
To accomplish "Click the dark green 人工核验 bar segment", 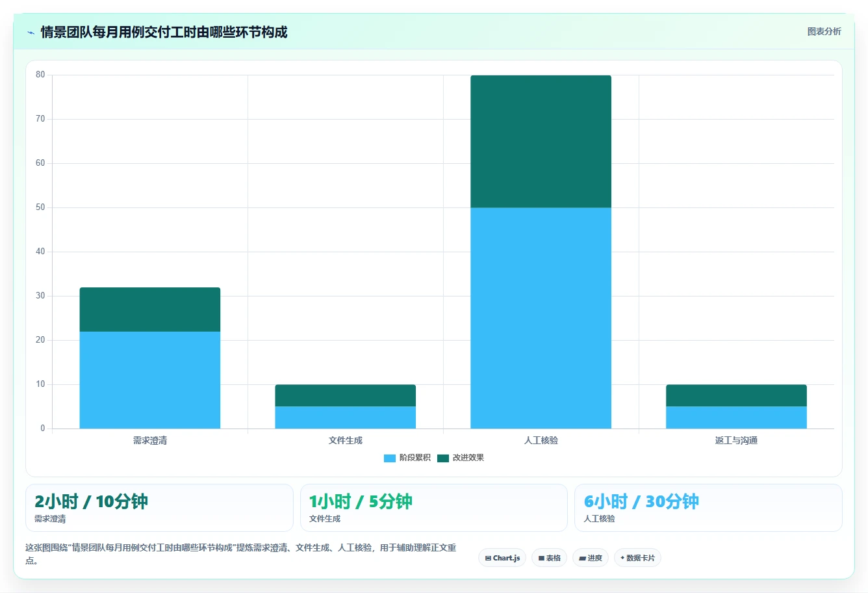I will [541, 141].
